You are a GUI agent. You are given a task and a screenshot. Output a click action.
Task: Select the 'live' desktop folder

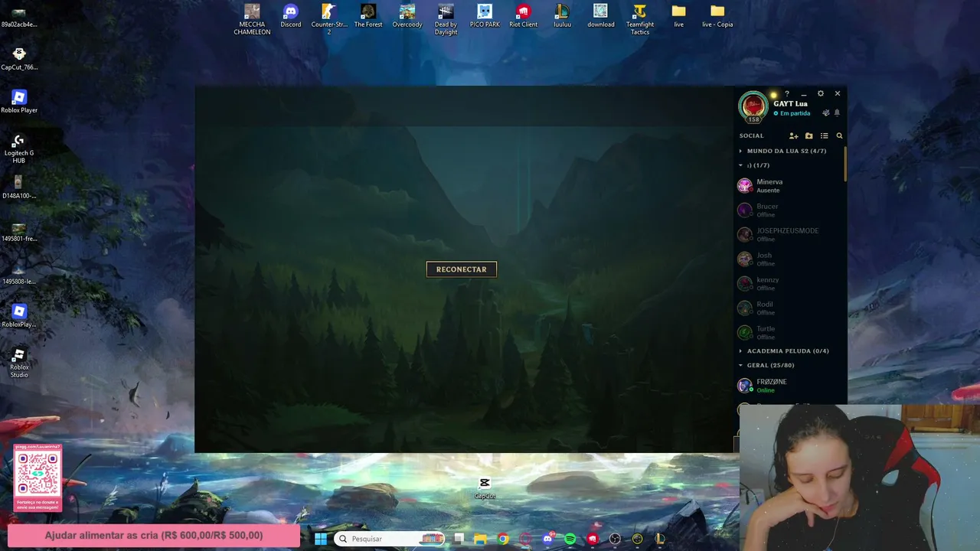pyautogui.click(x=678, y=16)
